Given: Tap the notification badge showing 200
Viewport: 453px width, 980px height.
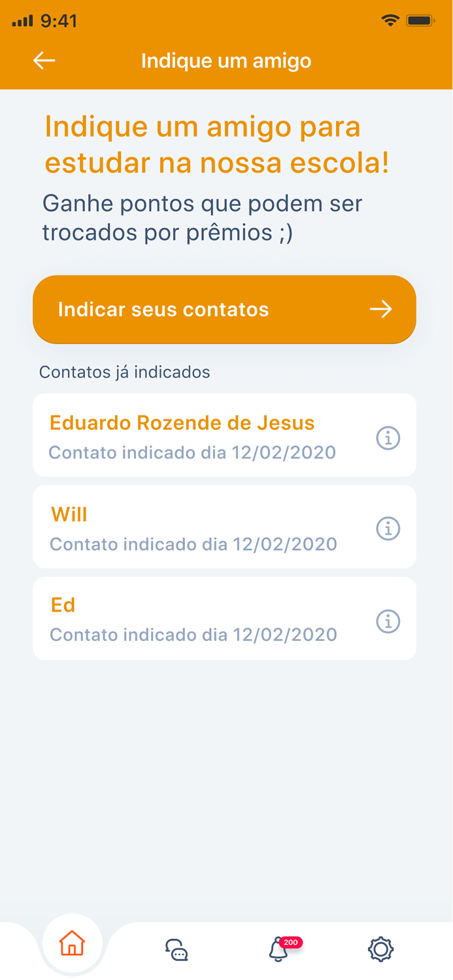Looking at the screenshot, I should point(292,942).
